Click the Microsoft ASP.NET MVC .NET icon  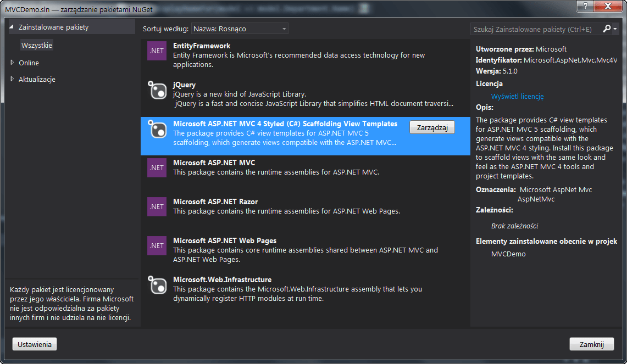click(157, 168)
